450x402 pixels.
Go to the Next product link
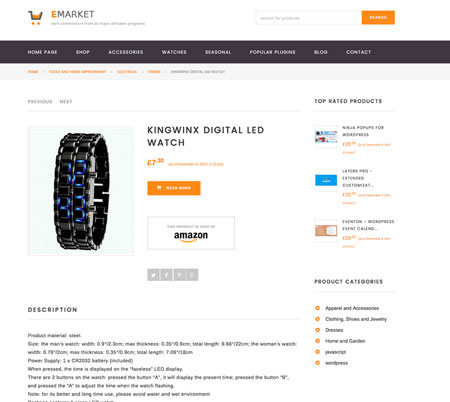click(66, 102)
